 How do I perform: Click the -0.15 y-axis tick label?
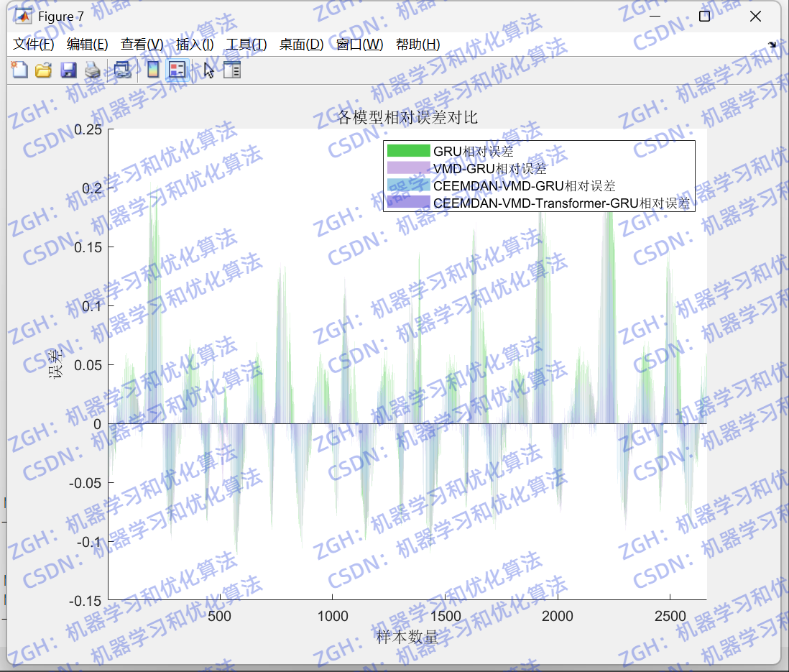85,601
